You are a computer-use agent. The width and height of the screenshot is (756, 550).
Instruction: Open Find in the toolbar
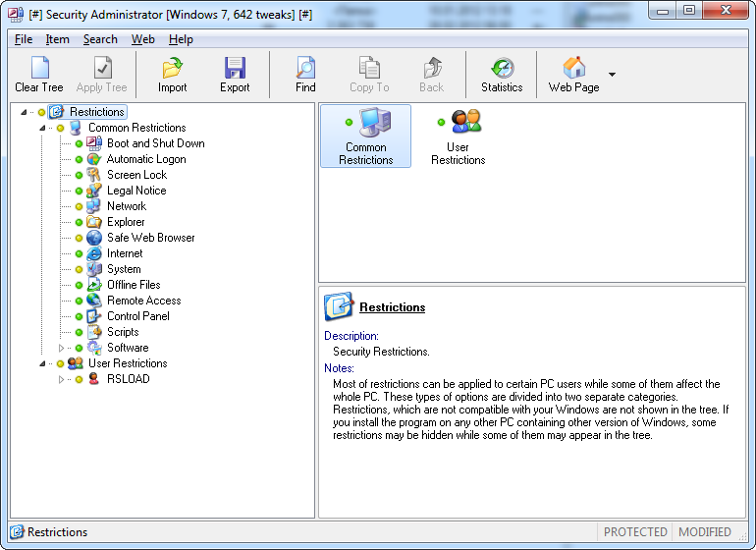[305, 75]
